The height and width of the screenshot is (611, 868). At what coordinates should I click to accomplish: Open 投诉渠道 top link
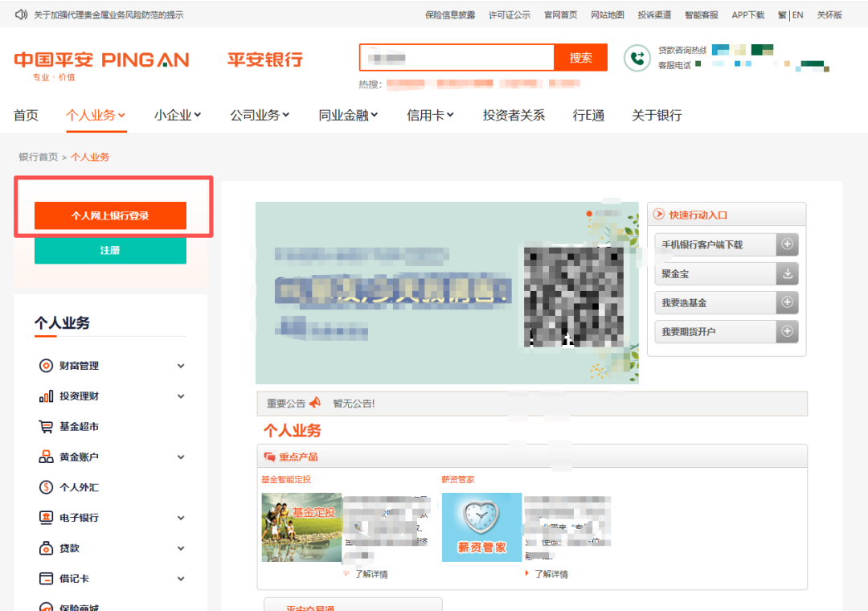(x=654, y=15)
